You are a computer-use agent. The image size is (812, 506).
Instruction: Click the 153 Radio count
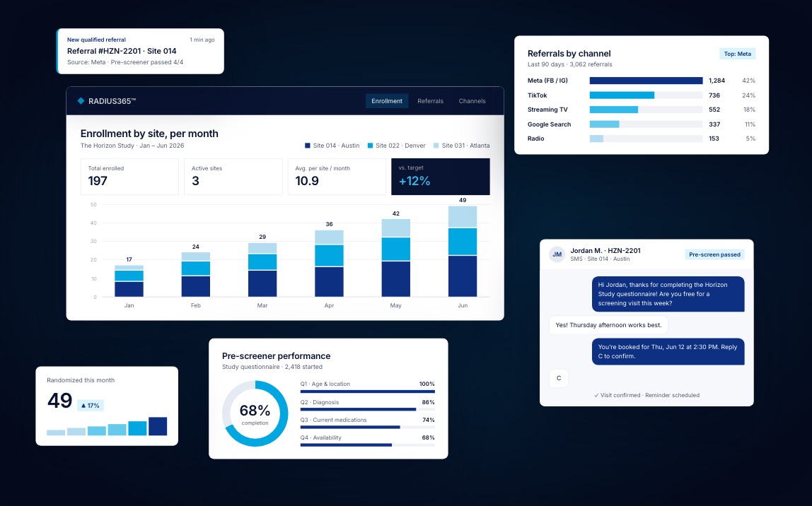(714, 139)
